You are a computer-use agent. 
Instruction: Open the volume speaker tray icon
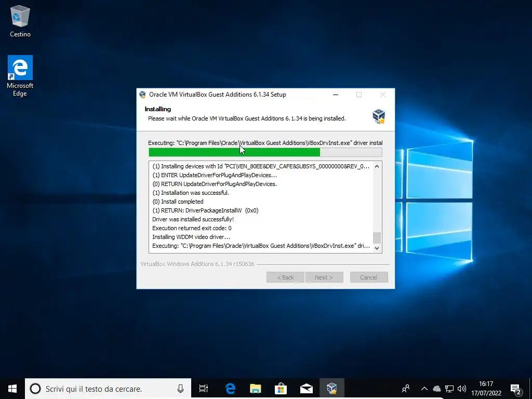click(x=462, y=389)
